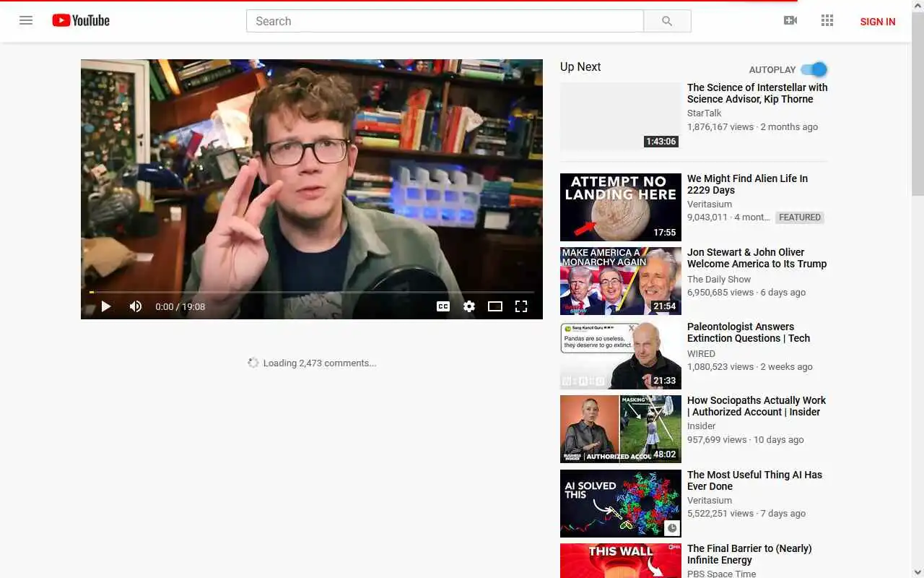Click the Up Next heading
The image size is (924, 578).
[x=580, y=66]
